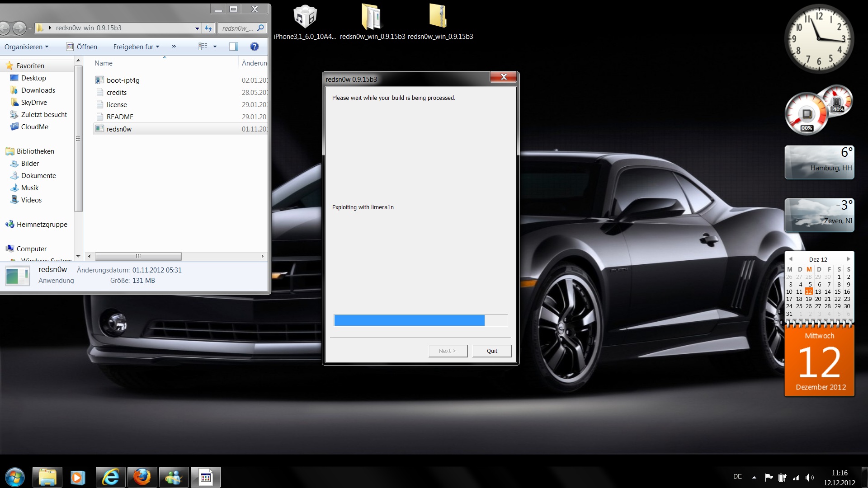Go to previous month in calendar gadget
This screenshot has height=488, width=868.
790,259
